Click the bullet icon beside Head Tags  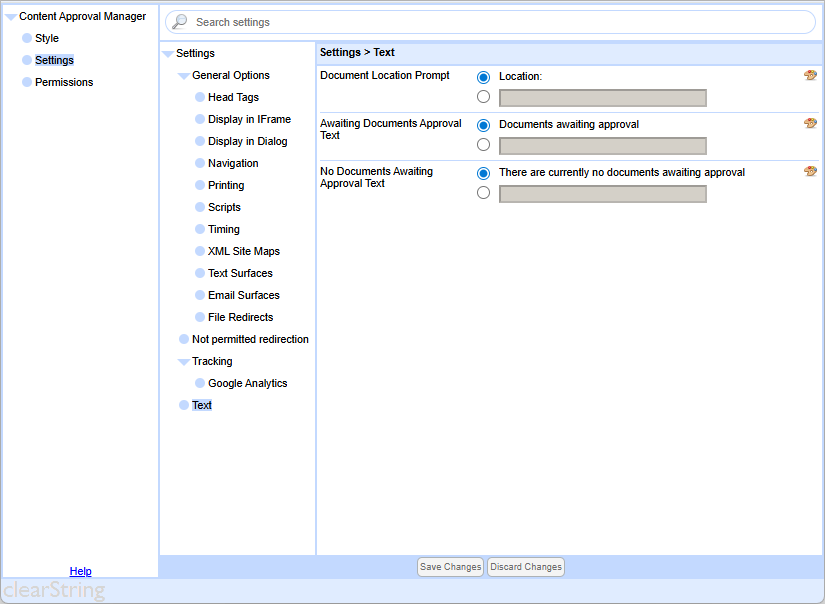pos(200,98)
